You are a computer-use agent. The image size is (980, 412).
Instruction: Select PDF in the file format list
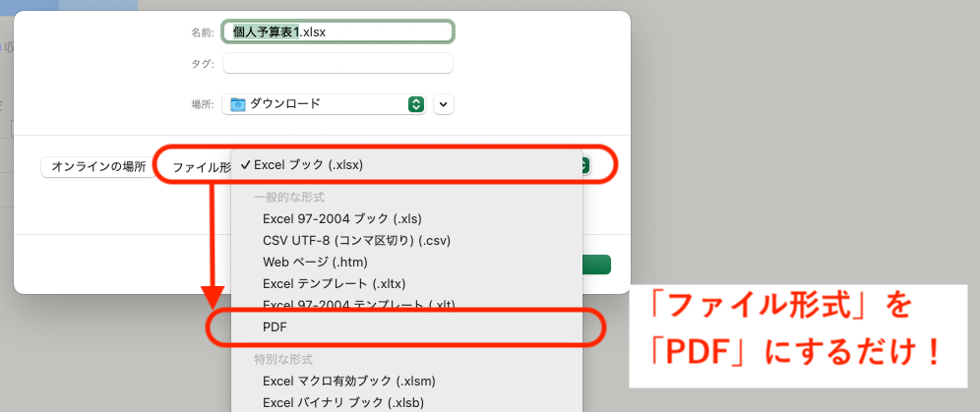click(407, 326)
